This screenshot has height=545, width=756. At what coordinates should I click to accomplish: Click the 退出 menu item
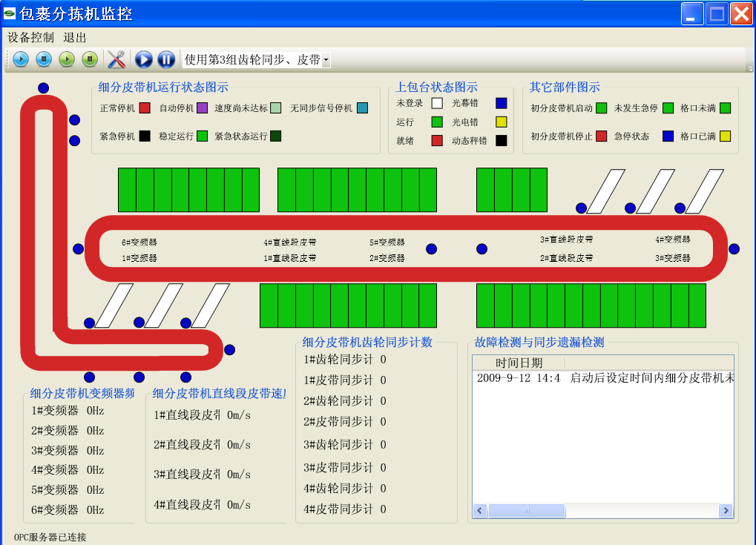point(75,37)
